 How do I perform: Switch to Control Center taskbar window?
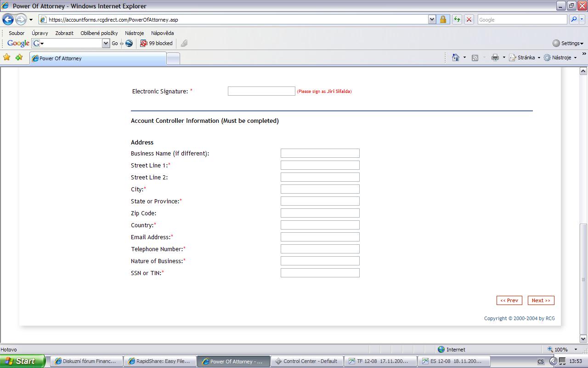coord(307,361)
